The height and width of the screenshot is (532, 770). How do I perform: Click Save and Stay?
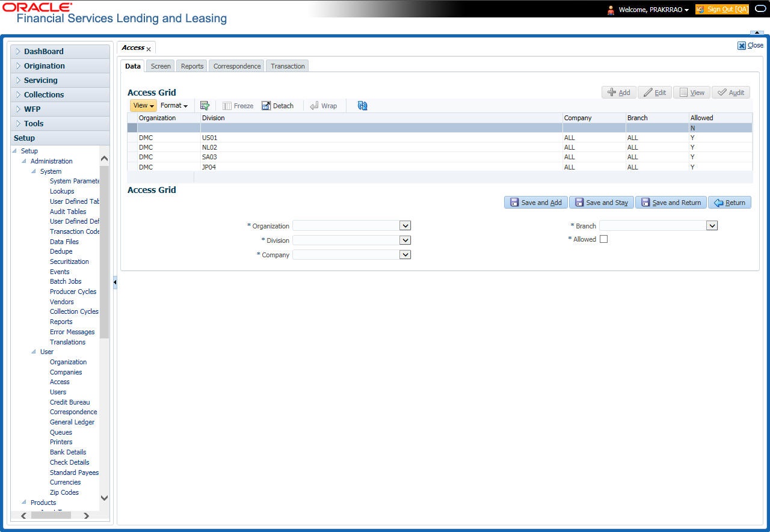tap(601, 203)
